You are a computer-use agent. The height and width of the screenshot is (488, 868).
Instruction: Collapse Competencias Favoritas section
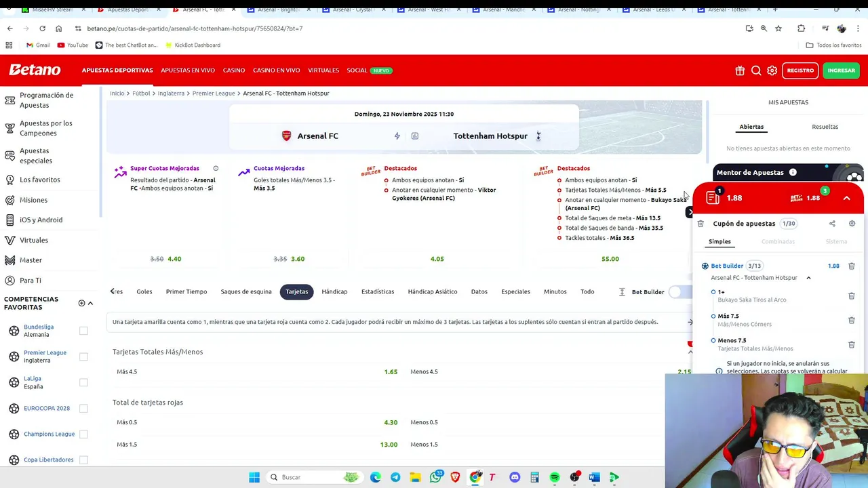[90, 303]
